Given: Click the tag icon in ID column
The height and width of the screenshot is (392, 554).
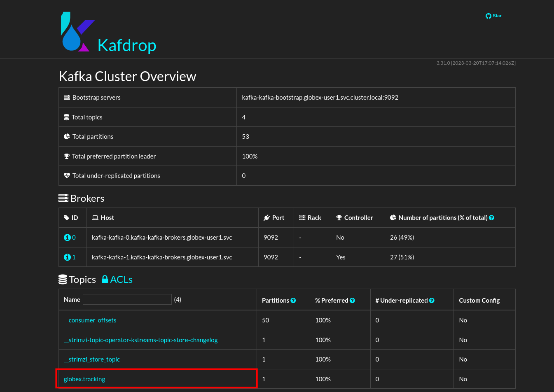Looking at the screenshot, I should coord(66,218).
